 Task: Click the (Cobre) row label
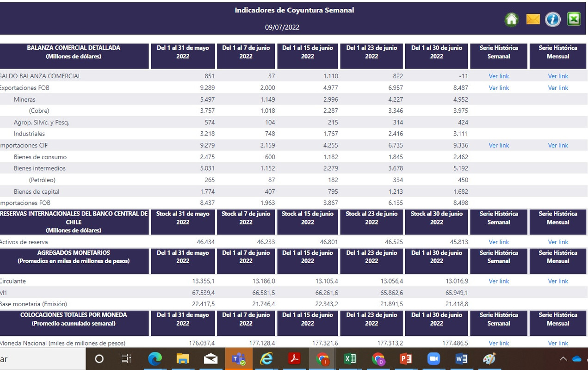39,111
